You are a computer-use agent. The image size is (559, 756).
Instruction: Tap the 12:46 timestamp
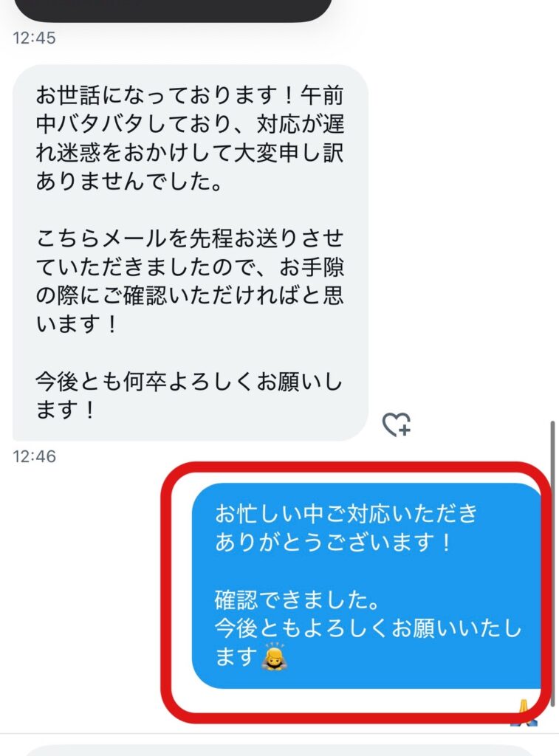pos(34,456)
